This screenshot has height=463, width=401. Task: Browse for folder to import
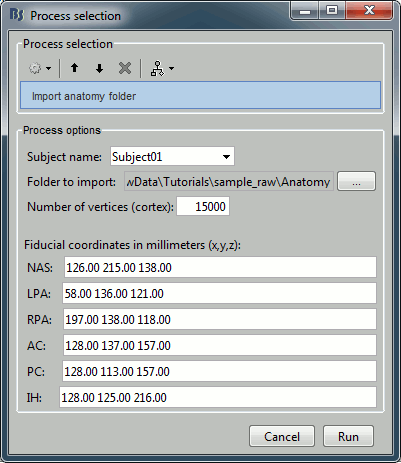click(356, 181)
